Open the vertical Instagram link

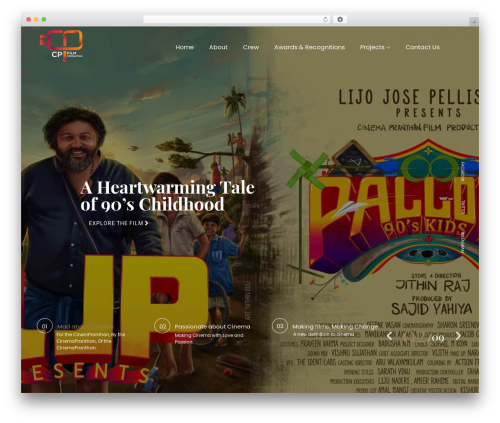(463, 243)
